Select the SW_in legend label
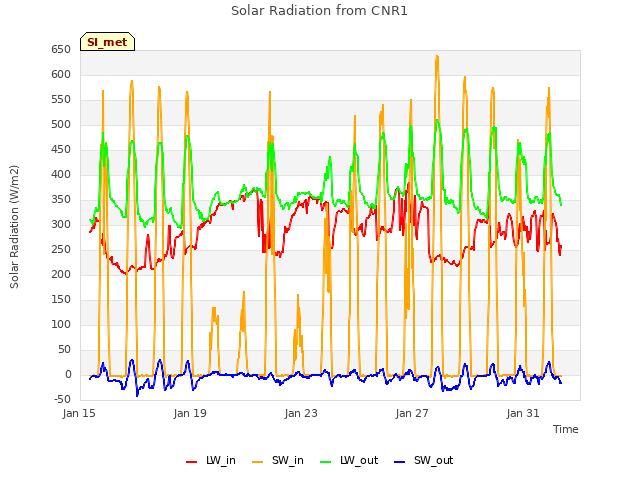Screen dimensions: 640x480 [288, 460]
